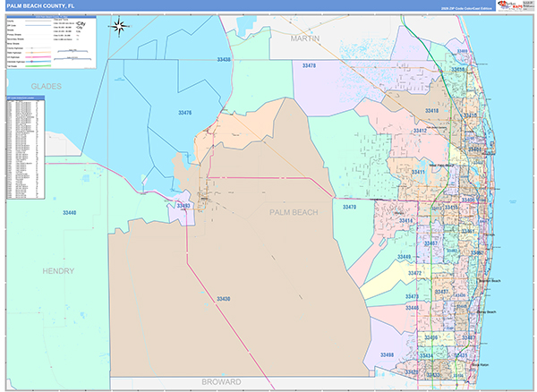Click the 33440 ZIP code label

pyautogui.click(x=70, y=212)
